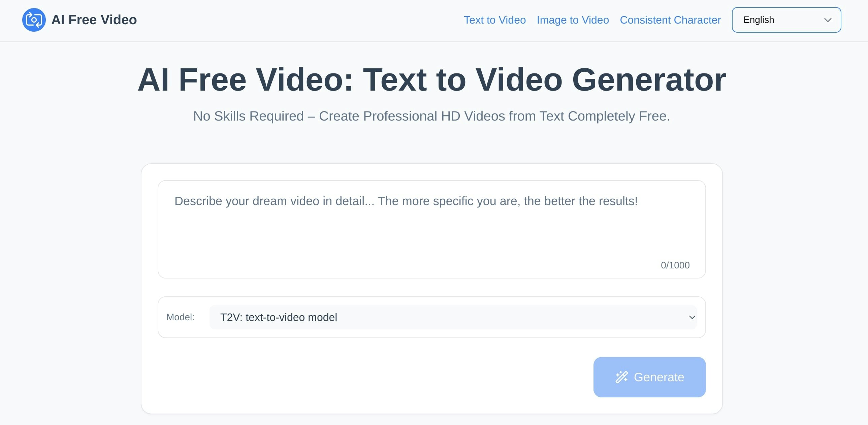Screen dimensions: 868x425
Task: Click the Generate label text
Action: [659, 377]
